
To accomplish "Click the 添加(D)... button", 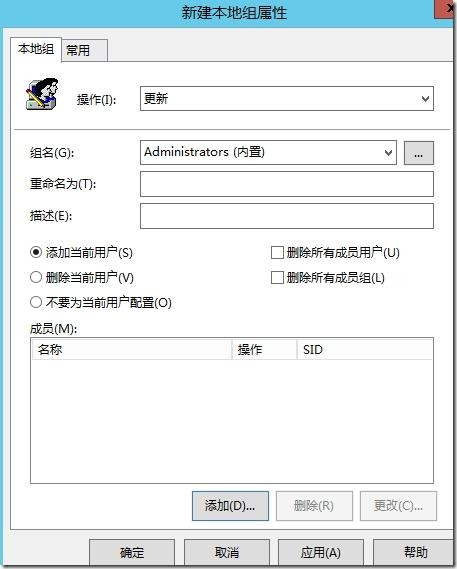I will (230, 506).
